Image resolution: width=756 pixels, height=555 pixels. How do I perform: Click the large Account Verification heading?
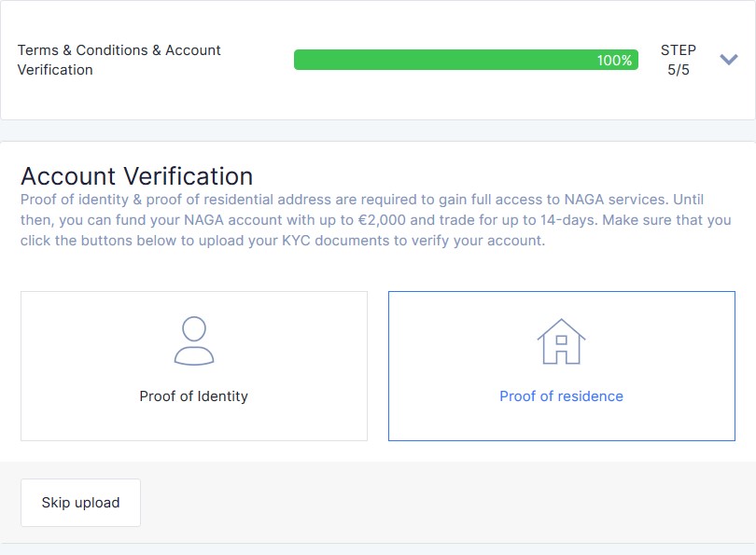pos(137,176)
